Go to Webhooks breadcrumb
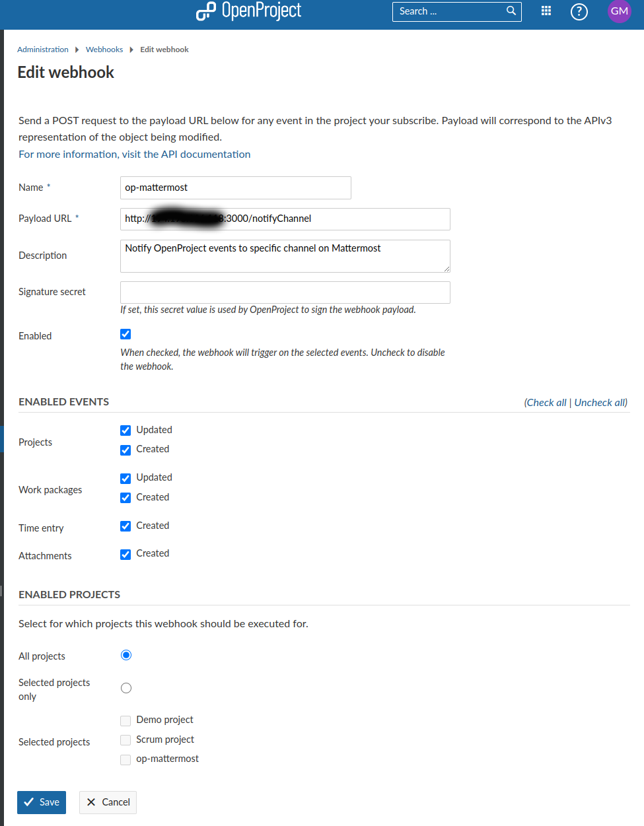Image resolution: width=644 pixels, height=826 pixels. click(104, 50)
